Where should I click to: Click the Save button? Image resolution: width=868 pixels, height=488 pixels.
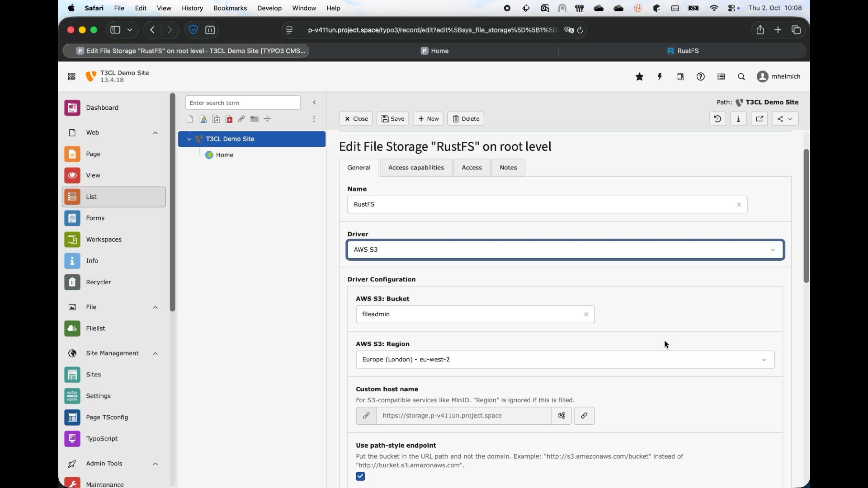(x=392, y=119)
